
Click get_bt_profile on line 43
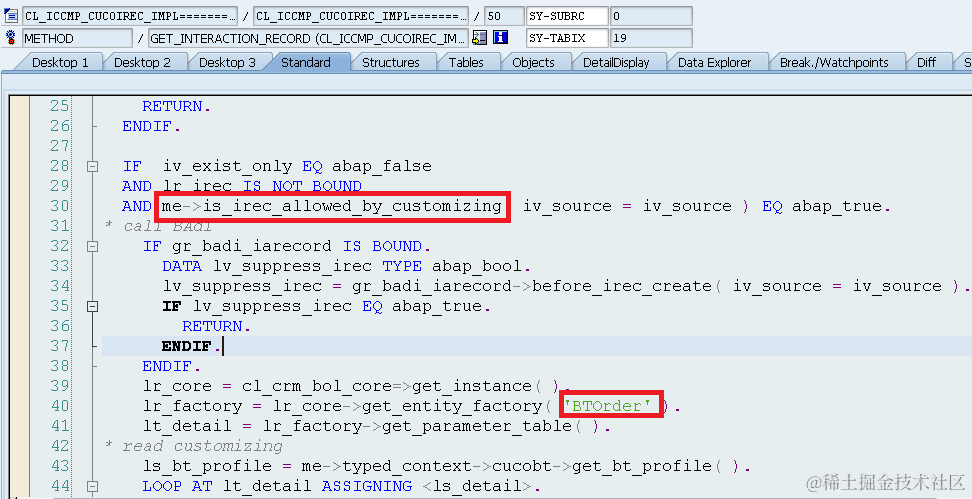(642, 466)
